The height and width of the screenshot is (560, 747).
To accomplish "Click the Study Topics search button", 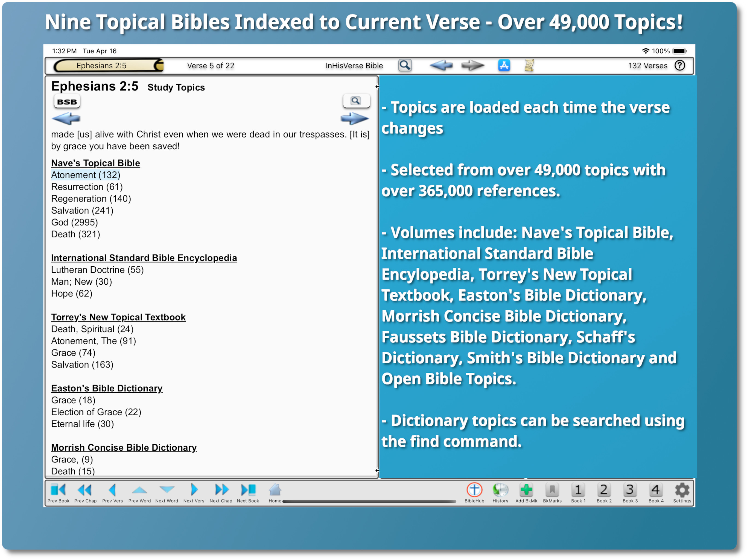I will click(356, 101).
